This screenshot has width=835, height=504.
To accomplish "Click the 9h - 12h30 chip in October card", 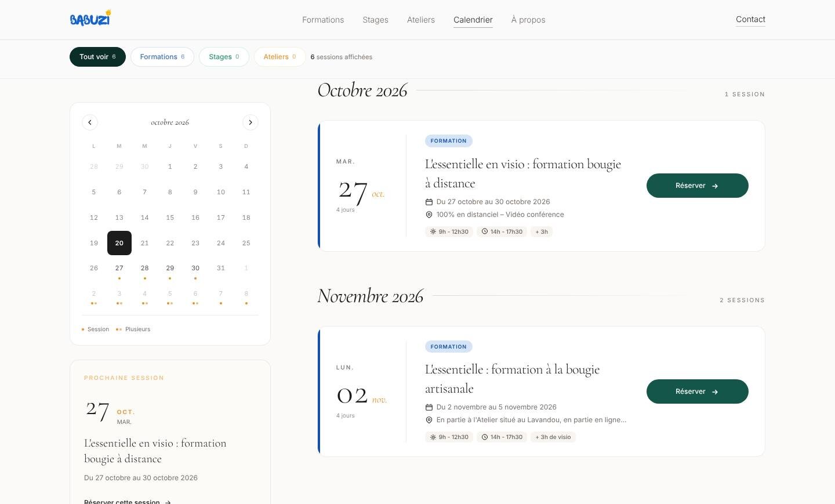I will point(449,231).
